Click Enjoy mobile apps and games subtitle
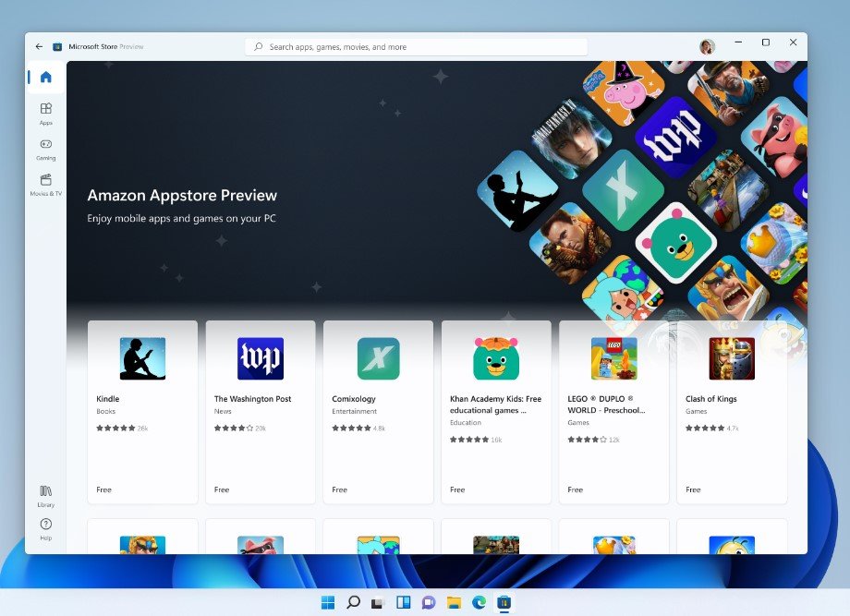This screenshot has height=616, width=850. click(x=182, y=218)
